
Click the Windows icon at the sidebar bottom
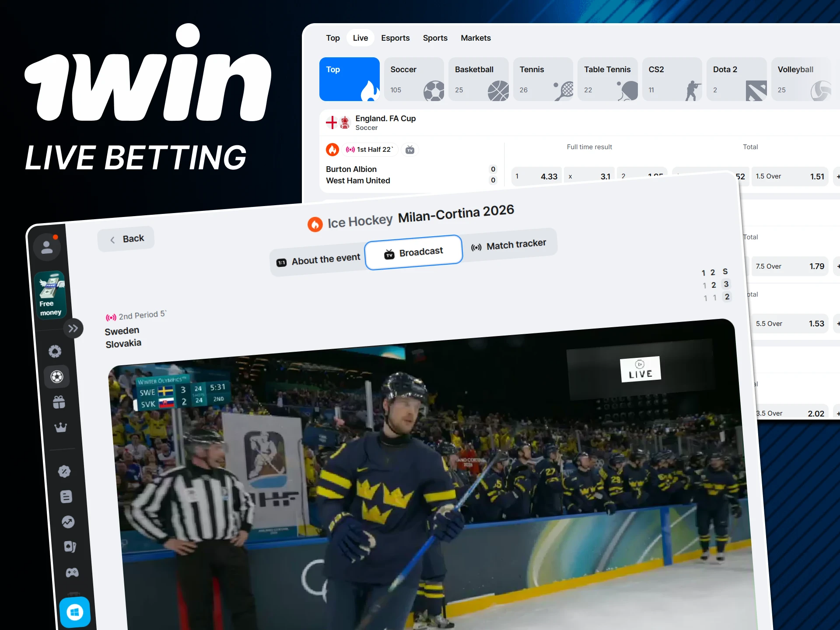[x=75, y=612]
